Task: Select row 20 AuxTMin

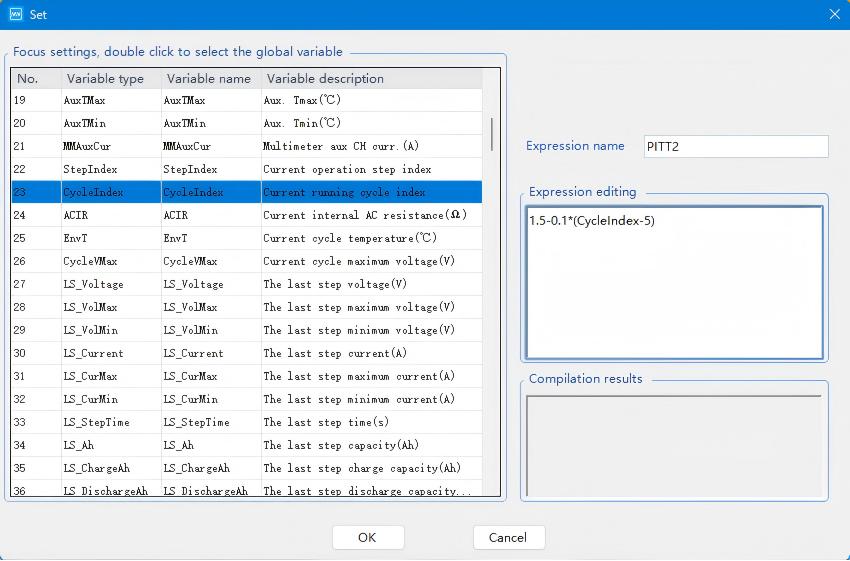Action: (x=247, y=123)
